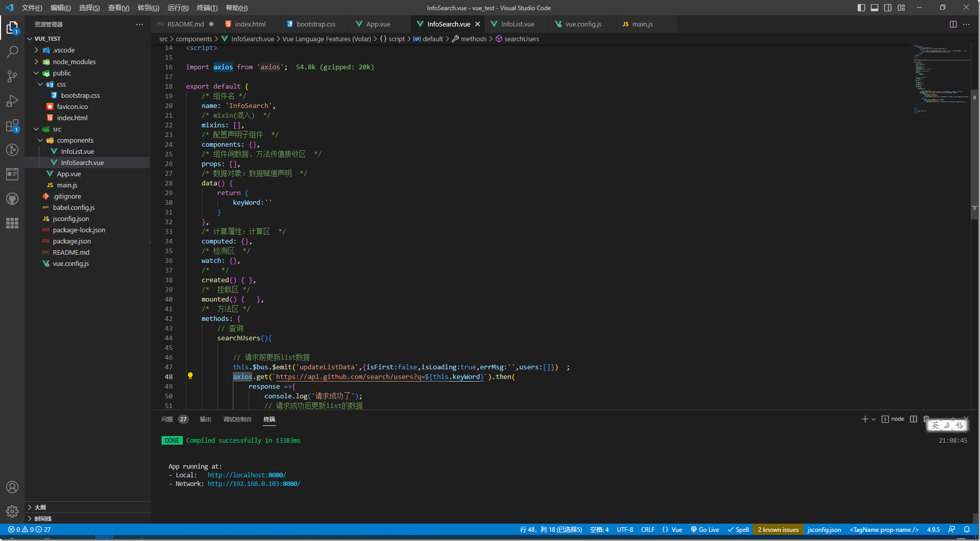Toggle the bottom panel visibility

coord(875,8)
